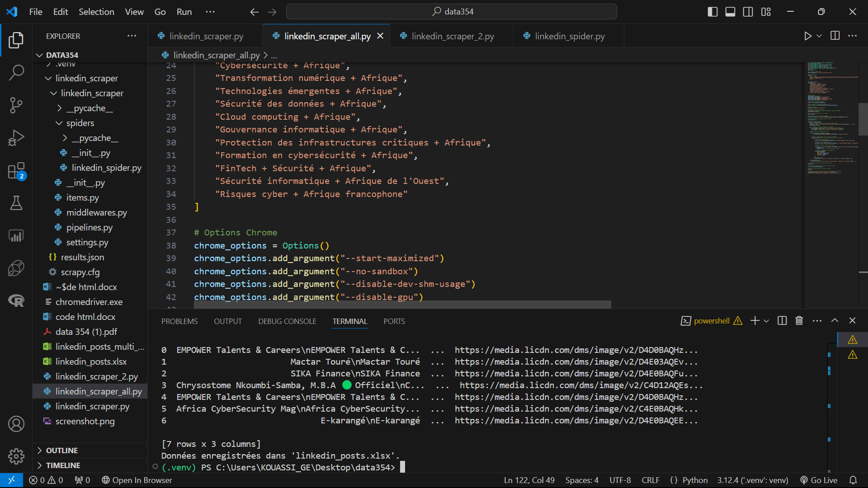Click Go Live in status bar
This screenshot has height=488, width=868.
[x=819, y=480]
